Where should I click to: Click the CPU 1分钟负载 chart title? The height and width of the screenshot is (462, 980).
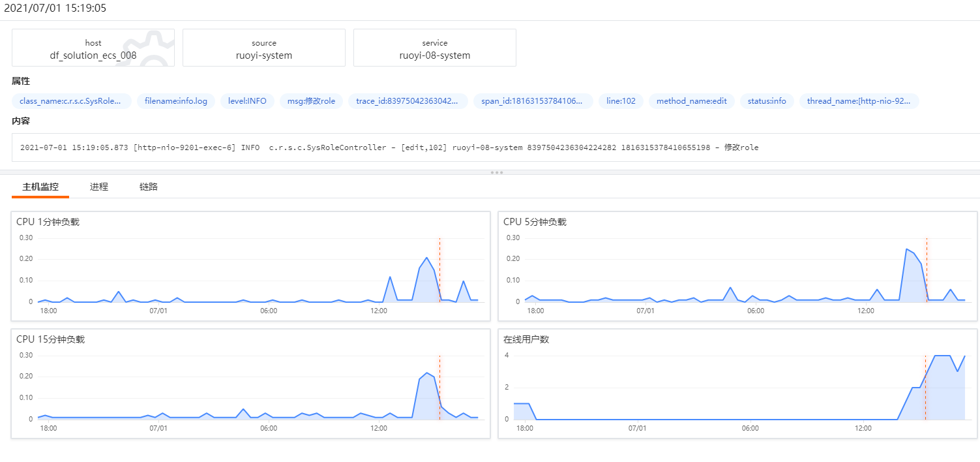coord(48,222)
